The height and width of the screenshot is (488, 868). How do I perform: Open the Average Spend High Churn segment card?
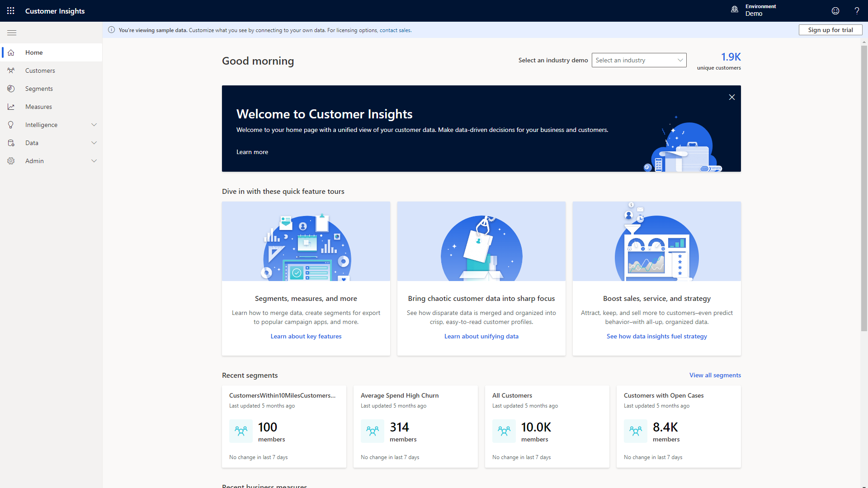(x=415, y=426)
